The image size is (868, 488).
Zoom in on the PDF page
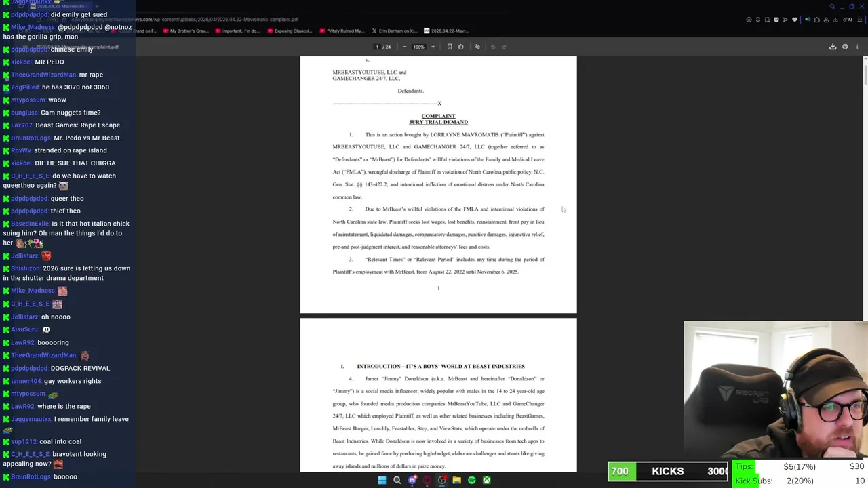(x=433, y=47)
